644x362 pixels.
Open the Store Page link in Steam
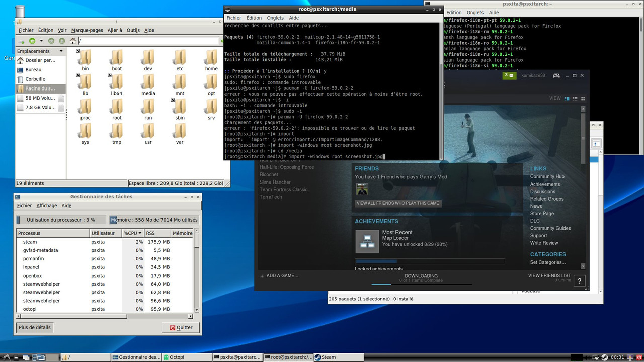point(542,214)
